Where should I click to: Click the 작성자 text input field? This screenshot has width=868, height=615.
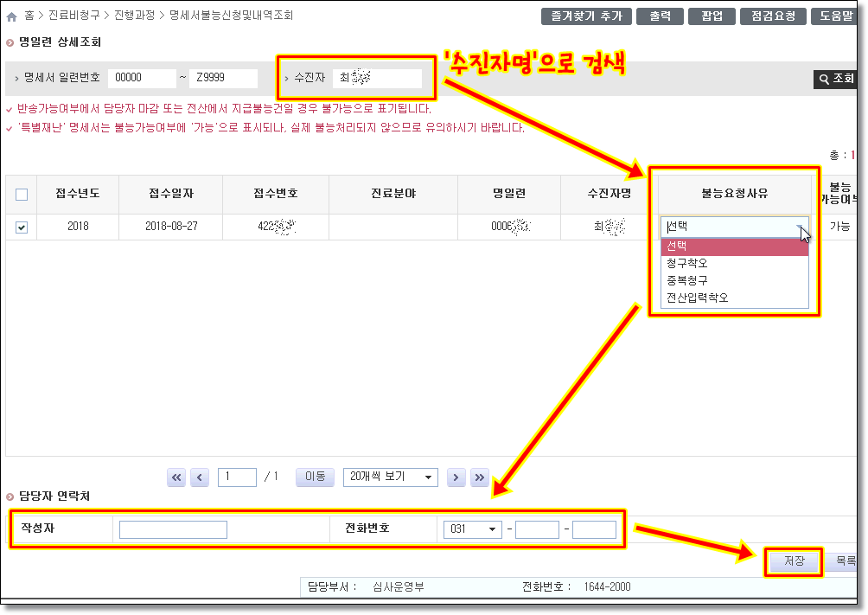pyautogui.click(x=173, y=529)
